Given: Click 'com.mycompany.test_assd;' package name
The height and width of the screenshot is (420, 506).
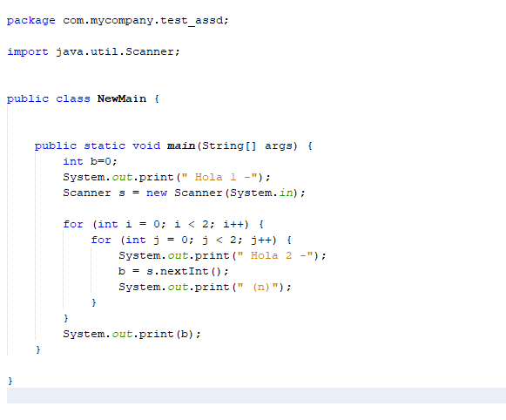Looking at the screenshot, I should tap(145, 21).
